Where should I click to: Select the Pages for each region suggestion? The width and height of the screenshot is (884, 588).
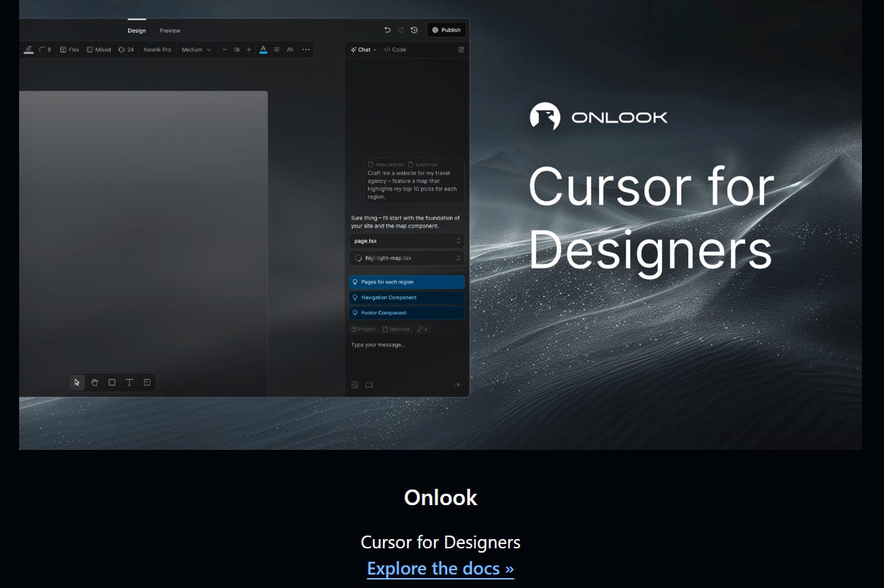407,282
